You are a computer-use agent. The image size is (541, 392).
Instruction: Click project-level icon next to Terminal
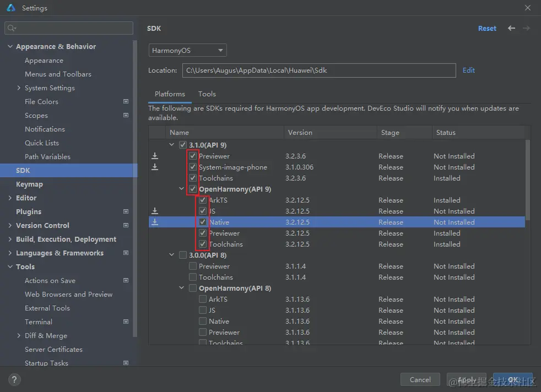pos(126,322)
